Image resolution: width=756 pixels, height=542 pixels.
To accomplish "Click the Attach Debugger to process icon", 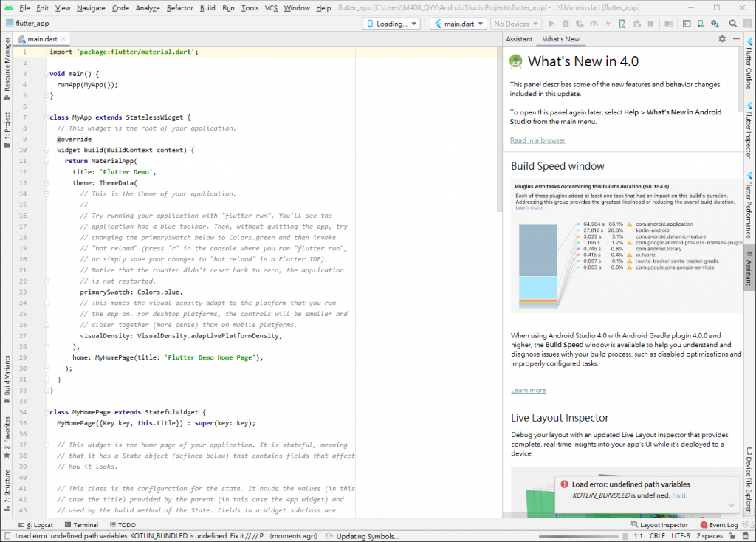I will pos(636,24).
